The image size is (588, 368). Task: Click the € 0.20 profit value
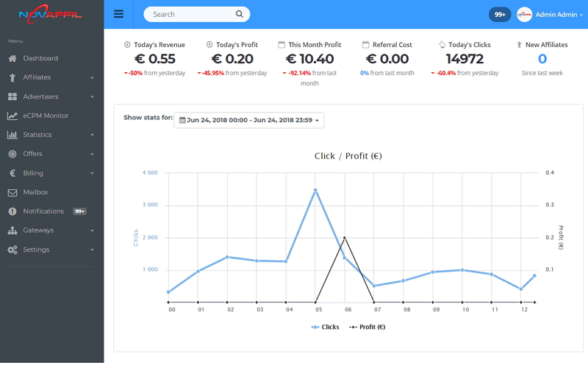coord(232,59)
